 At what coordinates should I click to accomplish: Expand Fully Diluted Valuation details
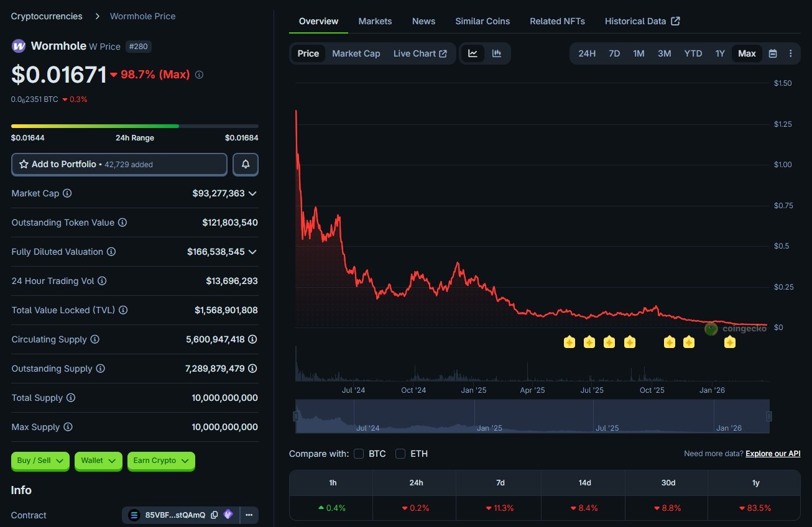pos(252,252)
